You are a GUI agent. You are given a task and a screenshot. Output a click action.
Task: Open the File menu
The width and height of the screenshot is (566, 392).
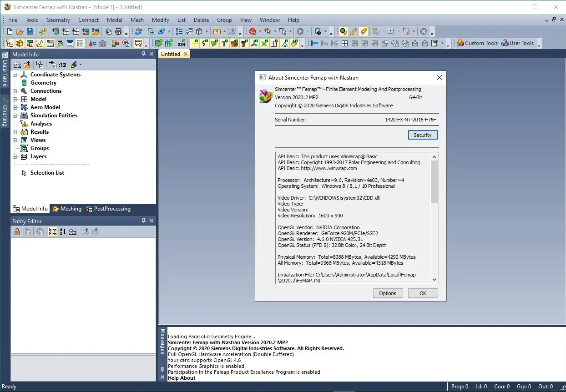[13, 20]
